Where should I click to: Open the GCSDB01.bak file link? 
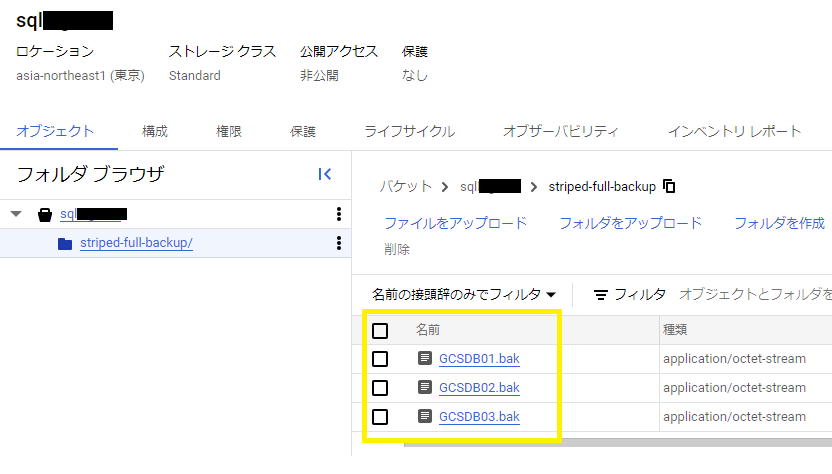479,359
